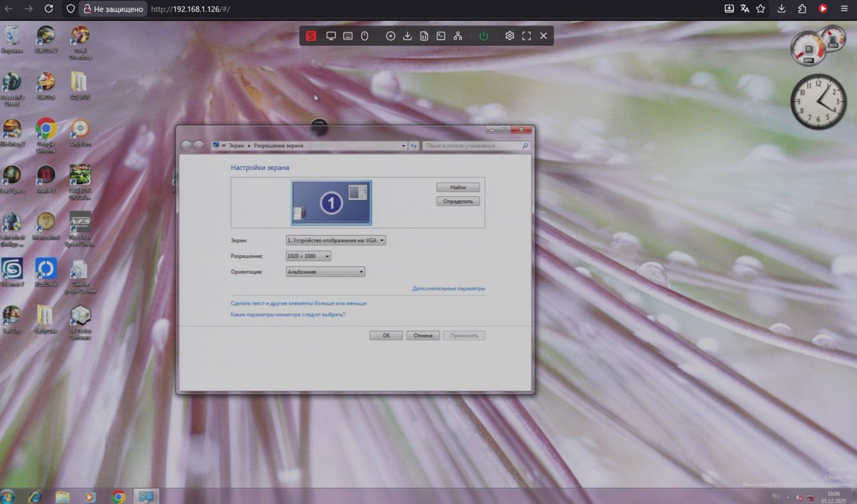Click the mouse settings icon in KVM toolbar
Screen dimensions: 857x504
365,36
